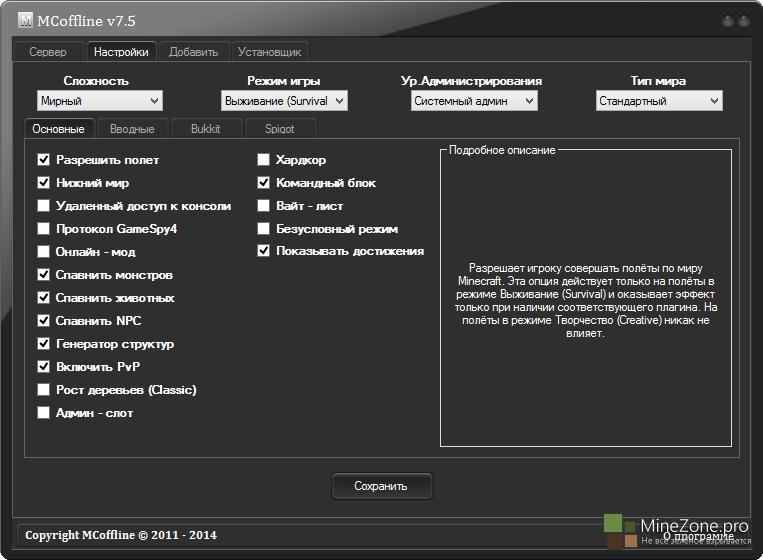
Task: Turn off Включить PvP
Action: coord(44,367)
